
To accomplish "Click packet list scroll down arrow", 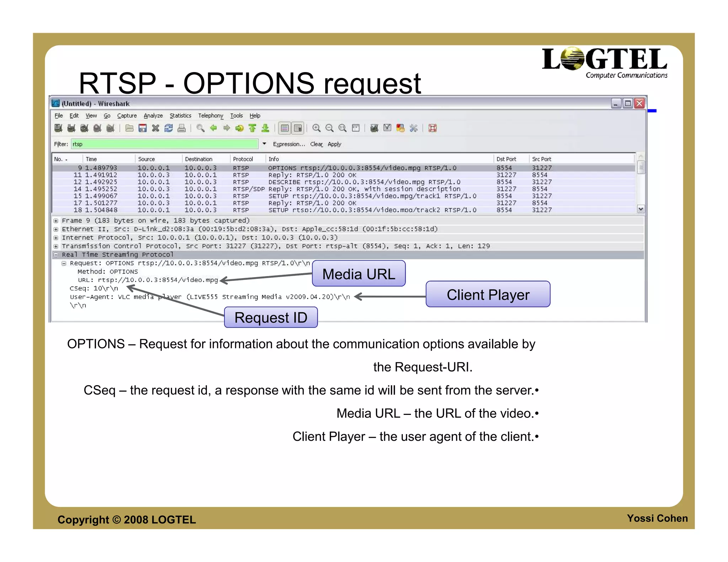I will 641,209.
